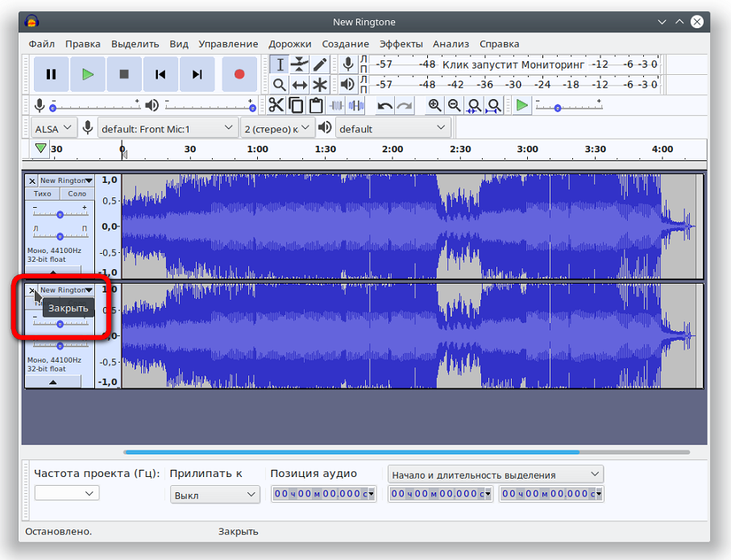Select the Envelope tool
This screenshot has height=560, width=731.
300,64
